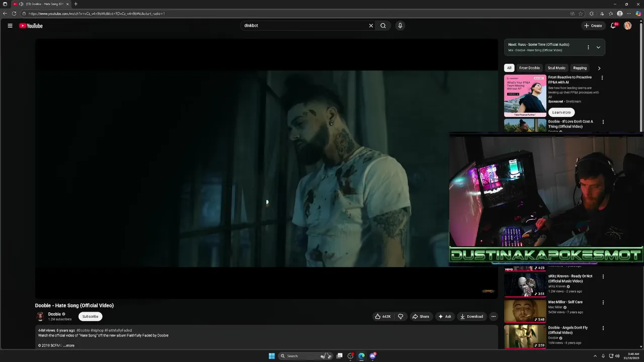This screenshot has height=362, width=644.
Task: Open Mix playlist options menu
Action: [588, 47]
